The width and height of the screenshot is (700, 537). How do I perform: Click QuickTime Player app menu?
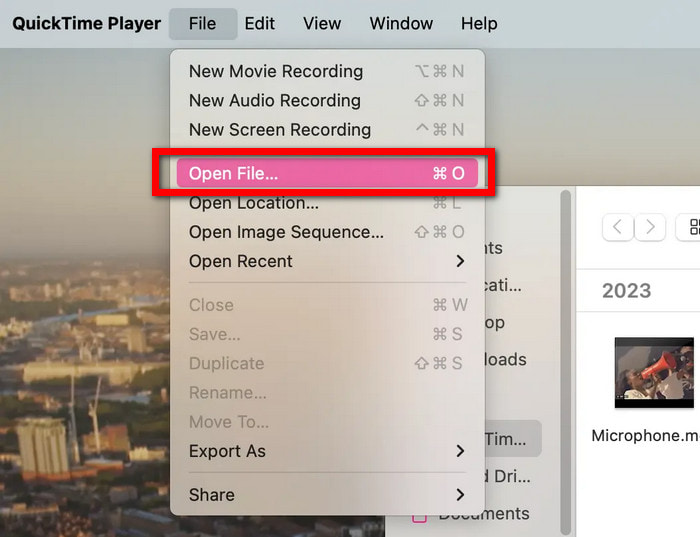[87, 24]
